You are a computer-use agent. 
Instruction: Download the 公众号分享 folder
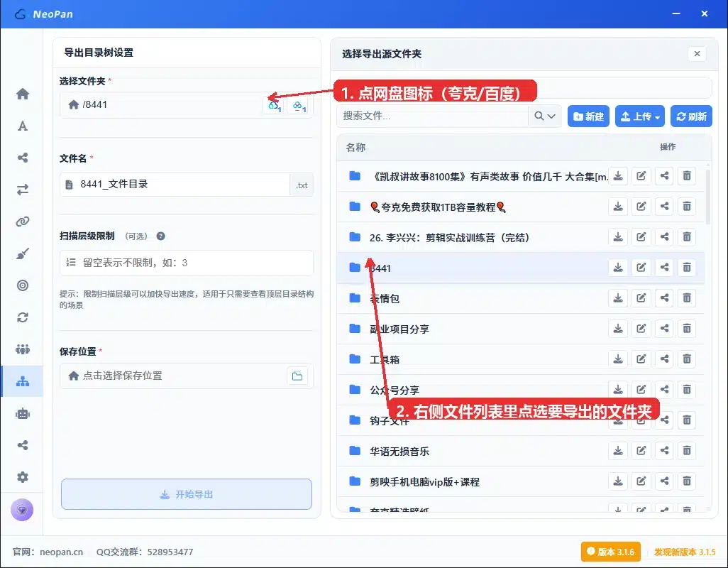pos(618,390)
